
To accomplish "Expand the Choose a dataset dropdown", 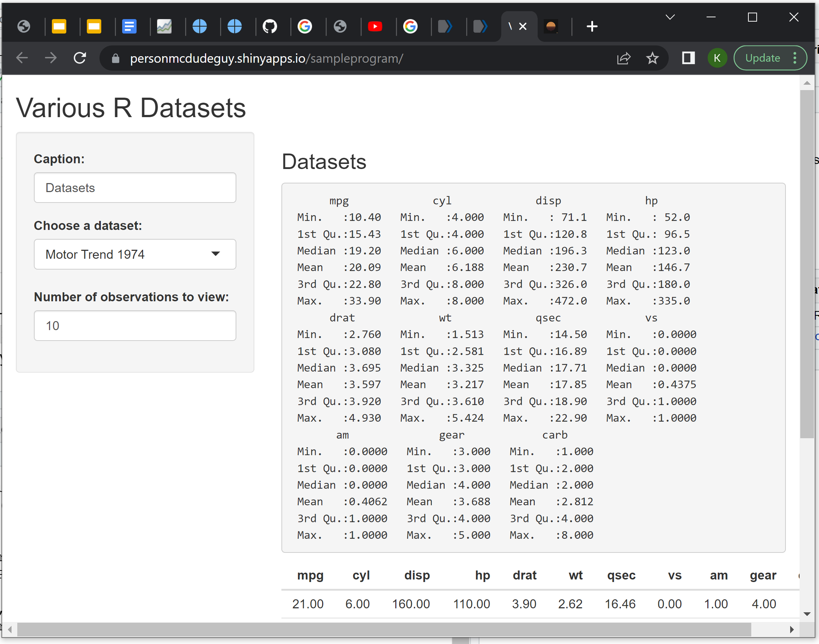I will pyautogui.click(x=135, y=254).
